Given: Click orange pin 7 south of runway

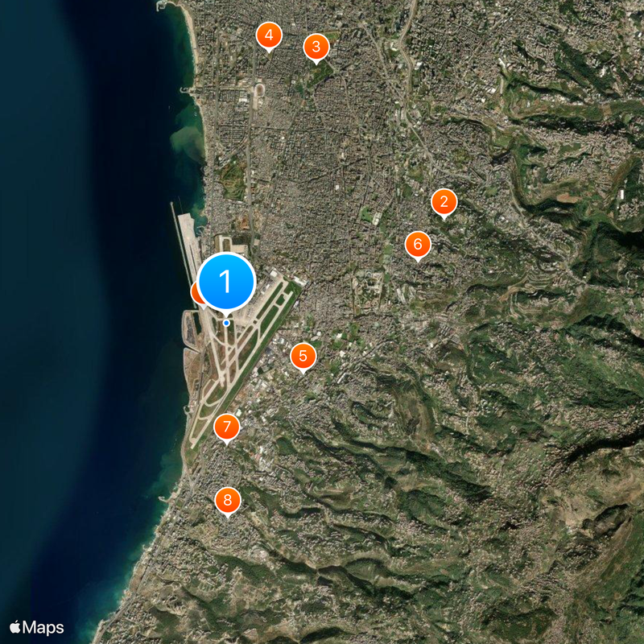Looking at the screenshot, I should pos(227,426).
